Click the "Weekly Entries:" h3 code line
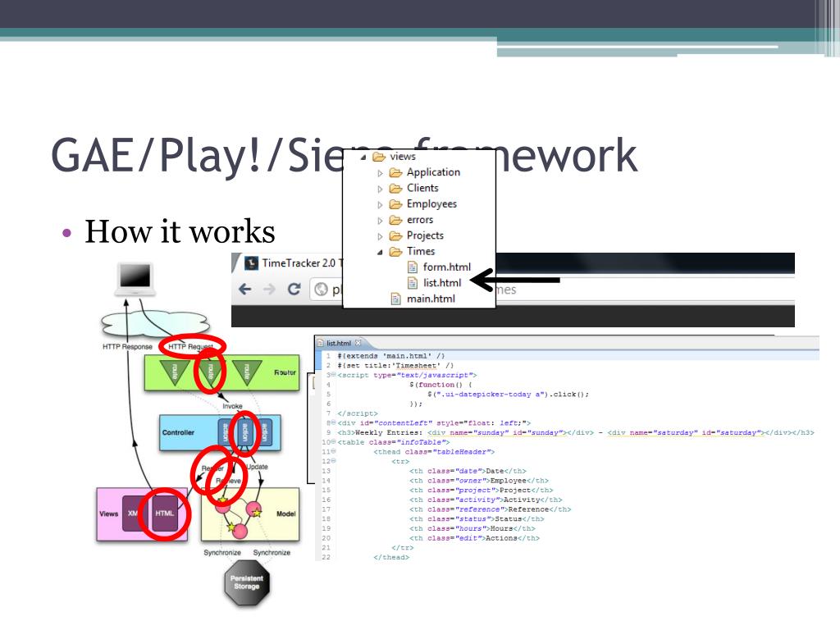The image size is (840, 630). pos(576,432)
